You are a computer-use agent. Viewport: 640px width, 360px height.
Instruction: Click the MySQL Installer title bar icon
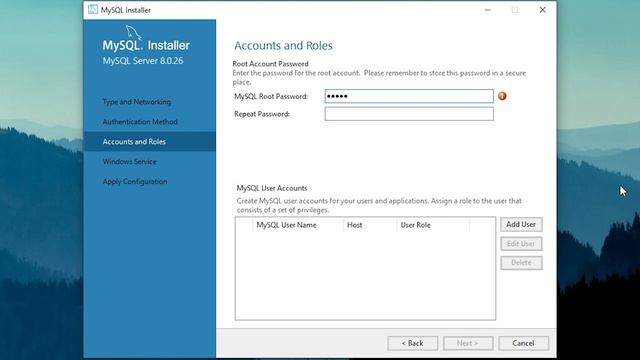tap(93, 9)
